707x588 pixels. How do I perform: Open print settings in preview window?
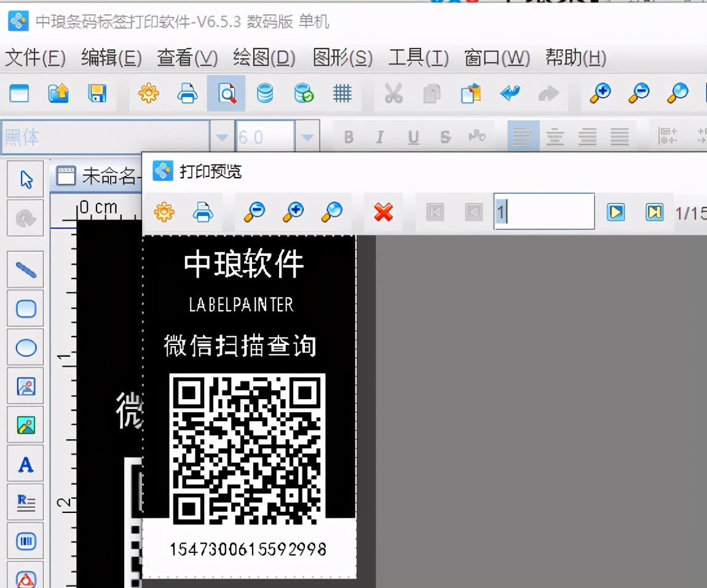pos(165,212)
